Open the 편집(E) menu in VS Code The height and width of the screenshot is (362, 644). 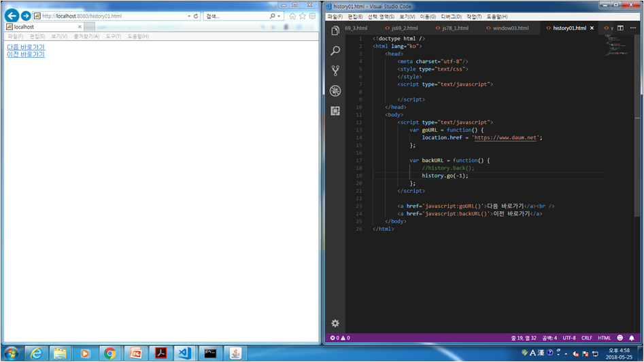(355, 17)
